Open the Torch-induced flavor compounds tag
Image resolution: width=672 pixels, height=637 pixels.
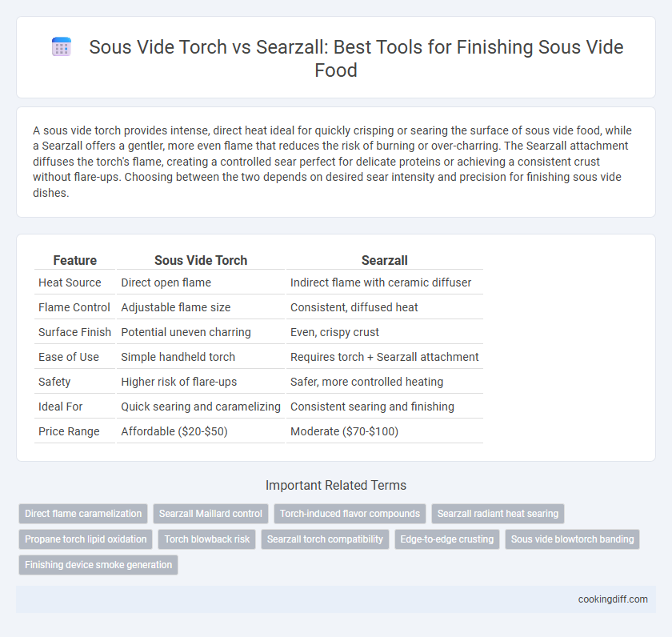point(350,514)
